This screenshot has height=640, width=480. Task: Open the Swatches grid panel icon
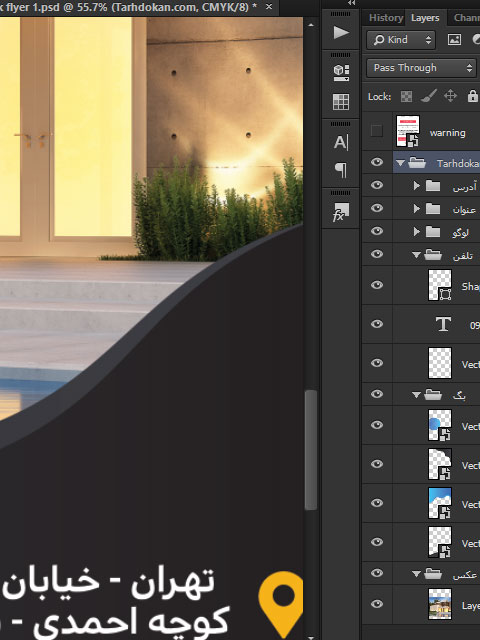tap(341, 102)
